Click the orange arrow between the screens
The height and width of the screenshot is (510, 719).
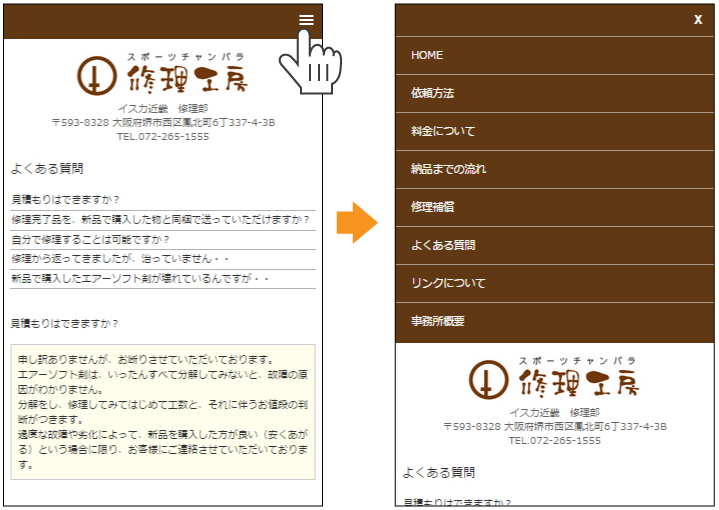click(356, 222)
